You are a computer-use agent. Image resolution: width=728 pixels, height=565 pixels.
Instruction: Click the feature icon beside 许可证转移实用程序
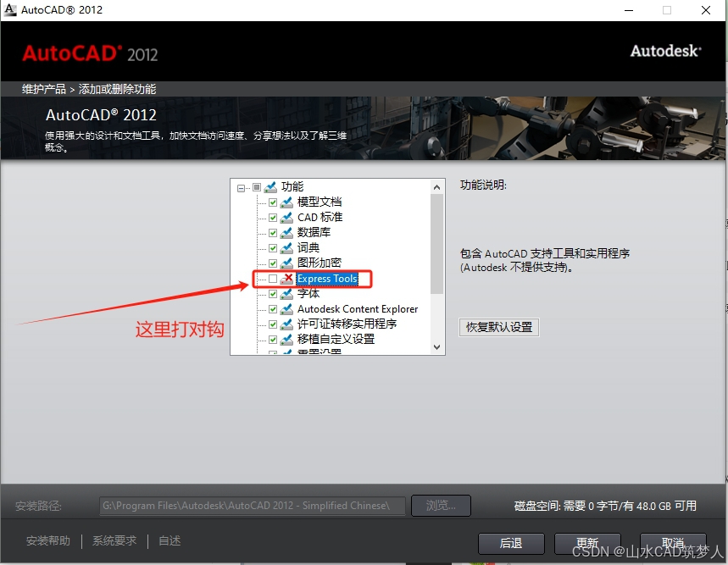(x=286, y=324)
